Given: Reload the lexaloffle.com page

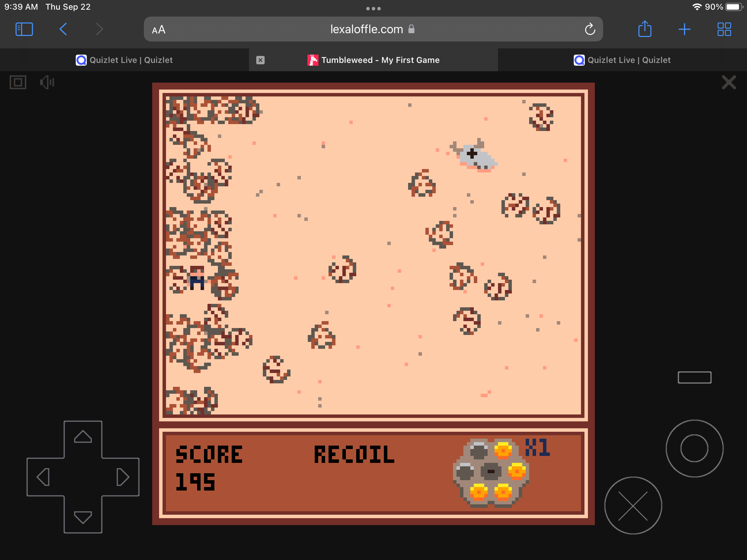Looking at the screenshot, I should [590, 29].
